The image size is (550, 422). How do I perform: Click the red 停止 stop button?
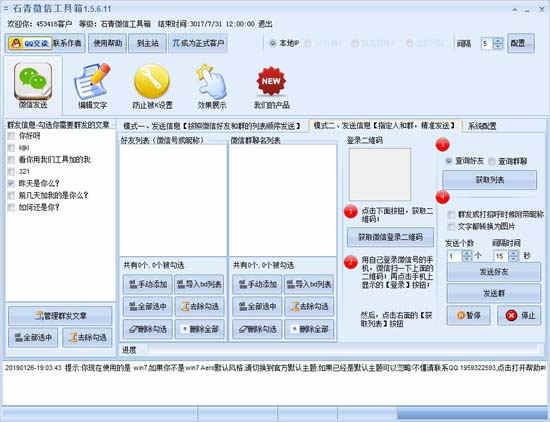tap(519, 315)
